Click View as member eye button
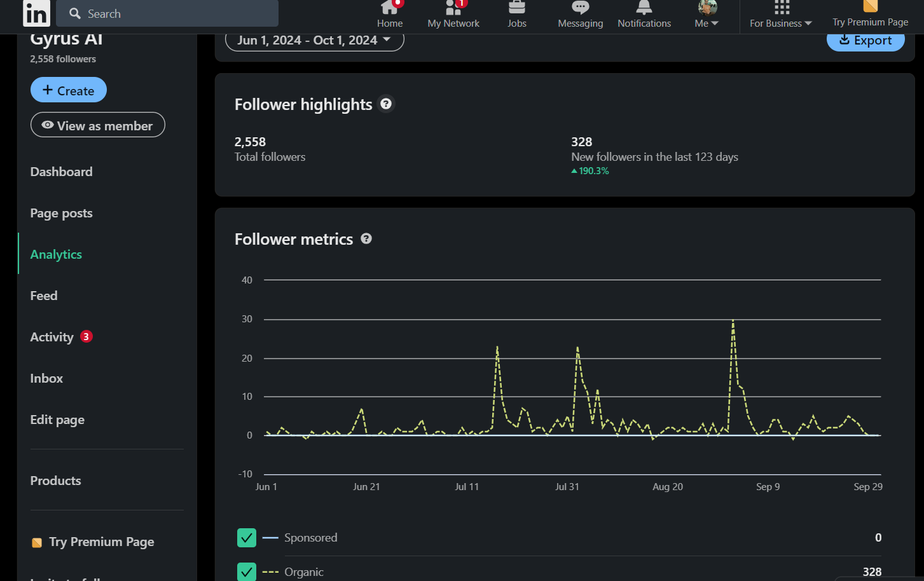This screenshot has height=581, width=924. 98,125
